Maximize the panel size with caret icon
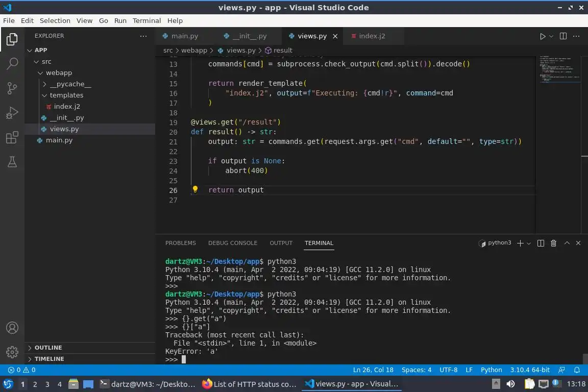This screenshot has width=588, height=392. point(567,243)
